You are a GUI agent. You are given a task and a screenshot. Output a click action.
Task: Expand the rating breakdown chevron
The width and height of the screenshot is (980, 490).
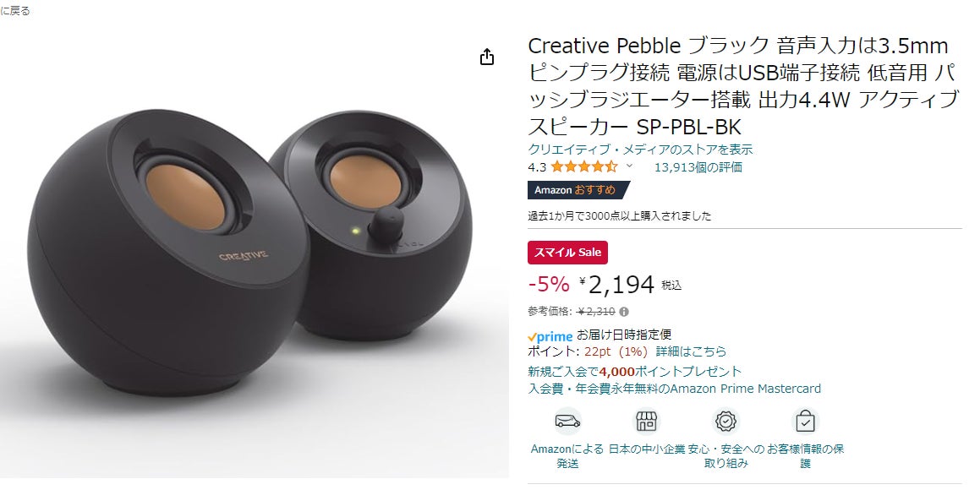coord(629,166)
